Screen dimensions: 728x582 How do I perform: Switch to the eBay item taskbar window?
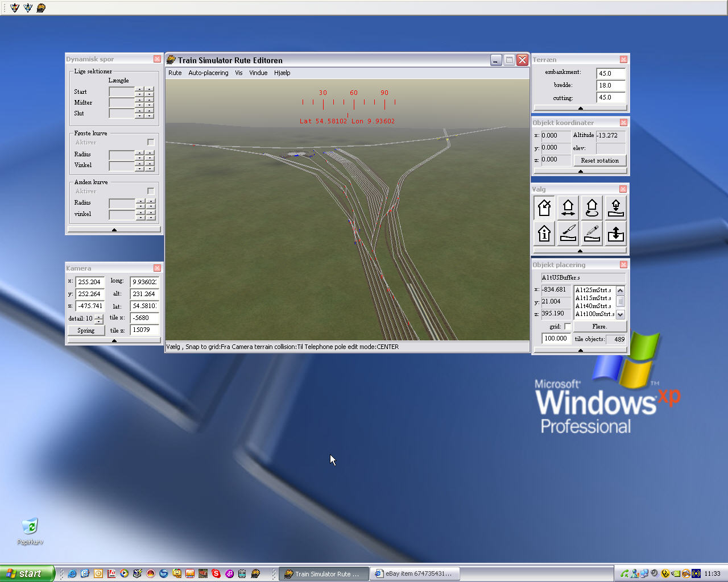click(x=415, y=573)
